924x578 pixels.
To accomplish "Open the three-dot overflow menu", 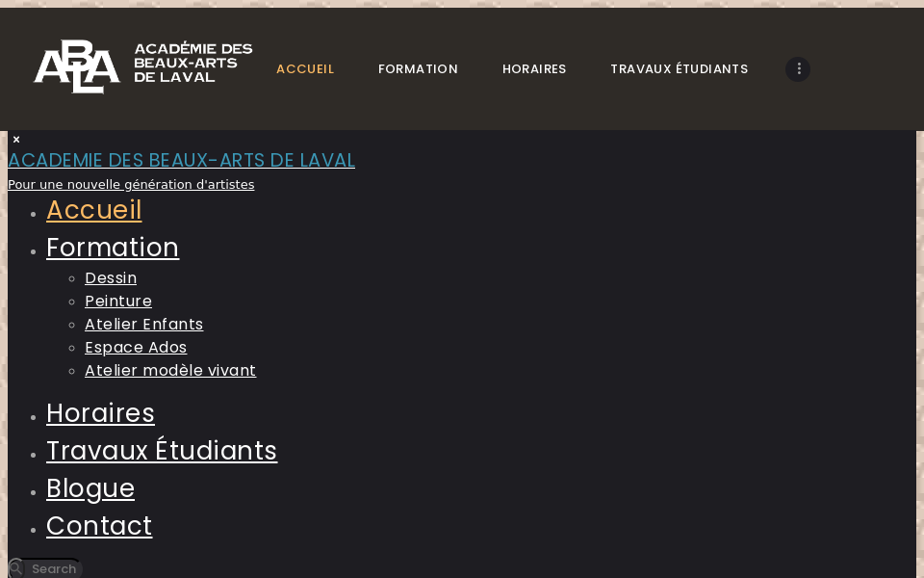I will pyautogui.click(x=798, y=68).
